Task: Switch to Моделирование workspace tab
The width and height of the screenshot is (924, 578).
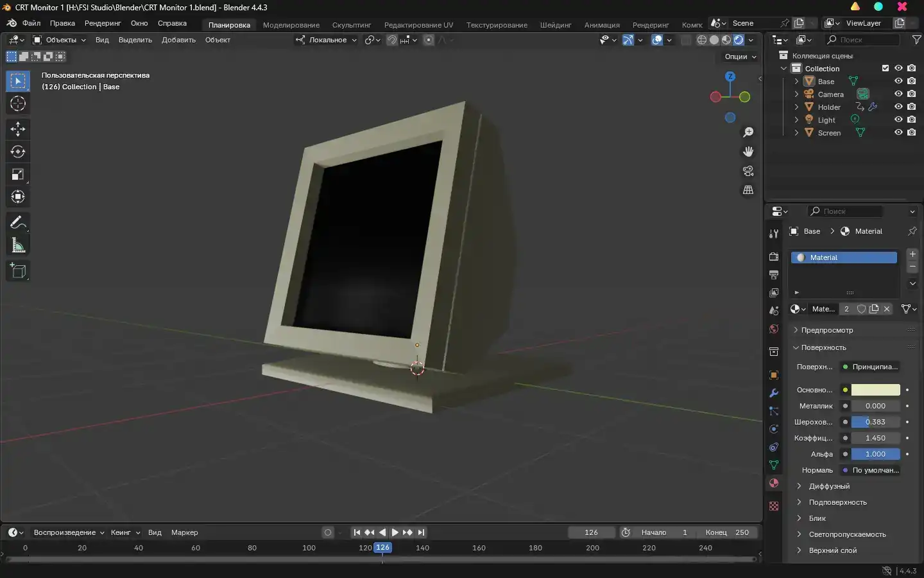Action: [291, 25]
